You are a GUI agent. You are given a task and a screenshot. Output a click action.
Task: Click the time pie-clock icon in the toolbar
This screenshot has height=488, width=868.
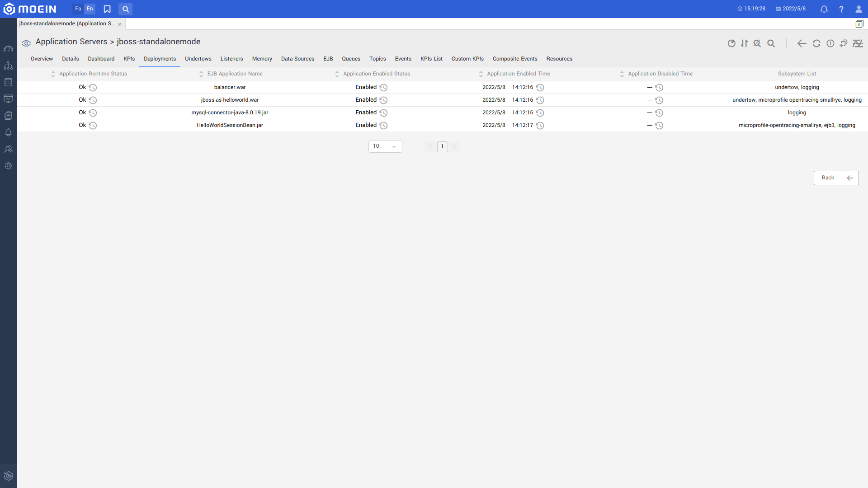[x=731, y=43]
